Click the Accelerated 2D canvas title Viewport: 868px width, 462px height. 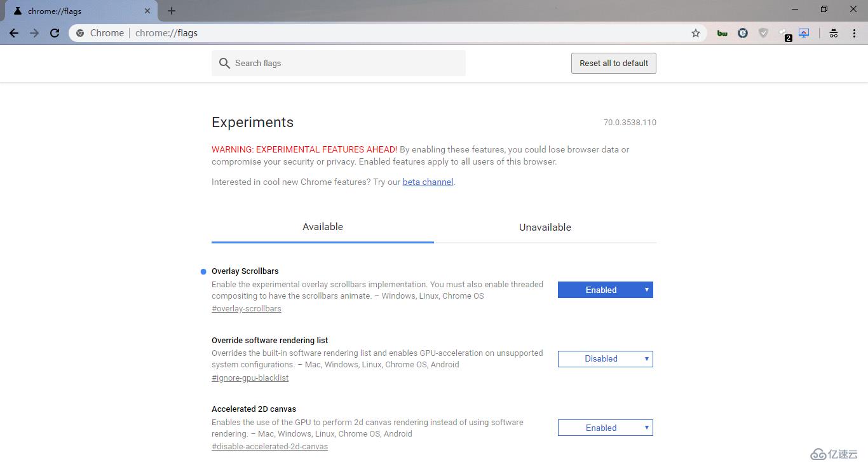click(x=254, y=409)
